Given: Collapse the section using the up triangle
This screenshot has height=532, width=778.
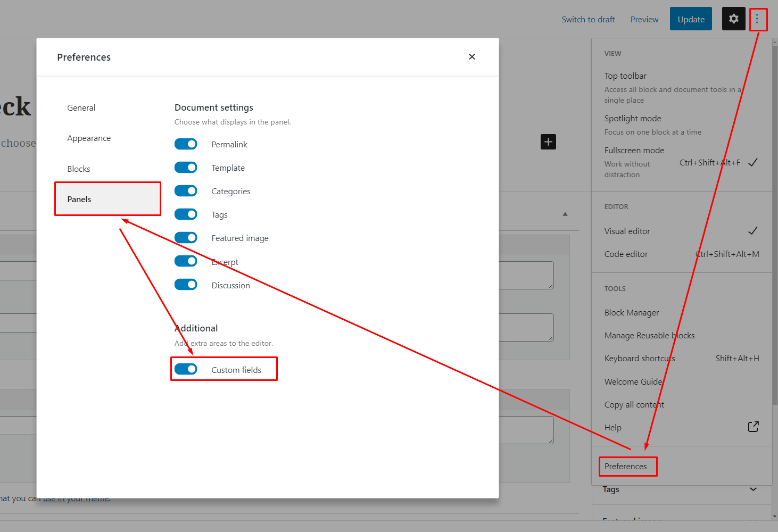Looking at the screenshot, I should click(x=565, y=214).
